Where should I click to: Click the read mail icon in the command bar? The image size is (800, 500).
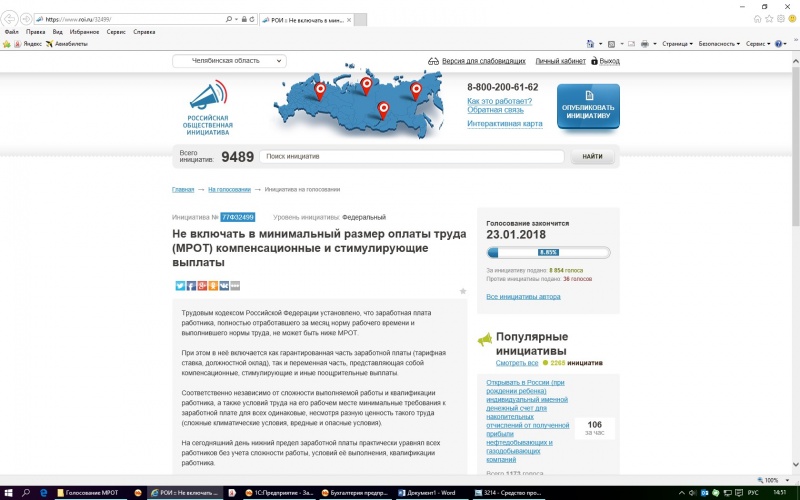(x=631, y=44)
